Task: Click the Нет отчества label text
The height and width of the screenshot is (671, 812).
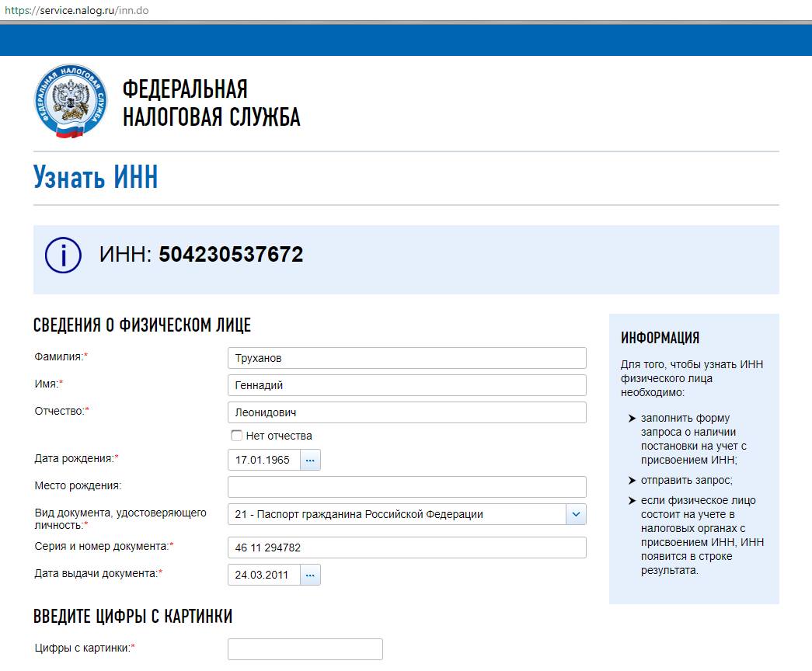Action: click(279, 436)
